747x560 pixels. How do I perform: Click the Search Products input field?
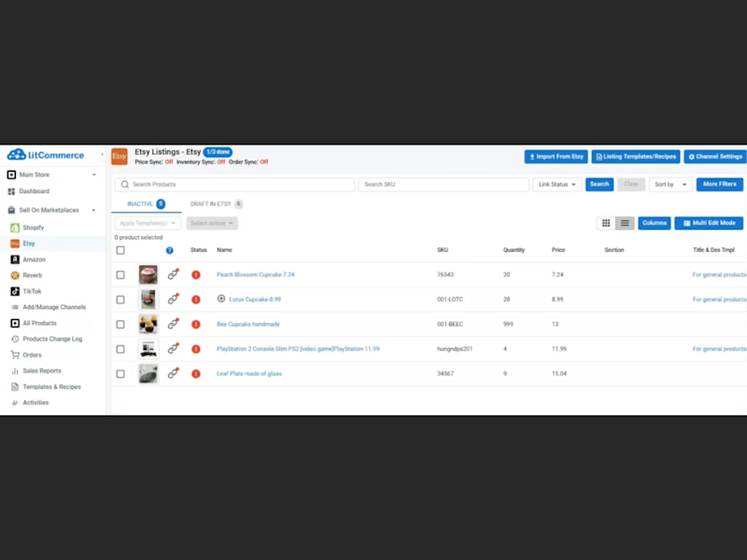click(x=234, y=184)
